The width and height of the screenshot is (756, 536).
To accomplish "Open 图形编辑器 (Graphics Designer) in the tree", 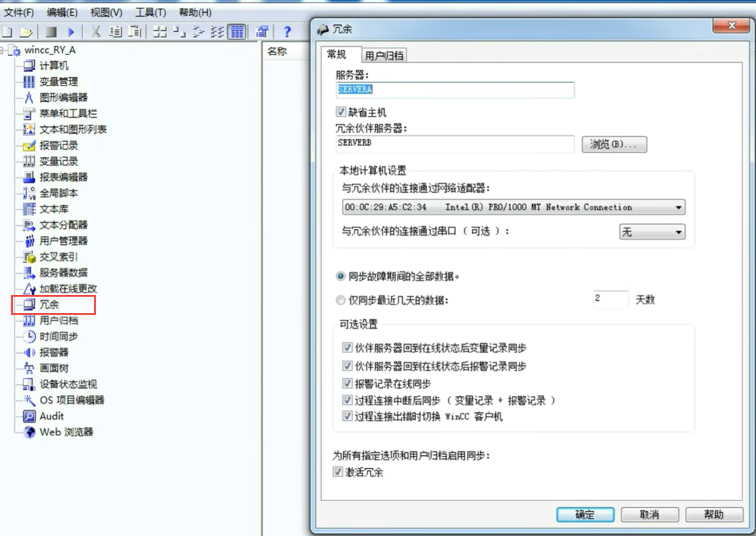I will (x=63, y=98).
